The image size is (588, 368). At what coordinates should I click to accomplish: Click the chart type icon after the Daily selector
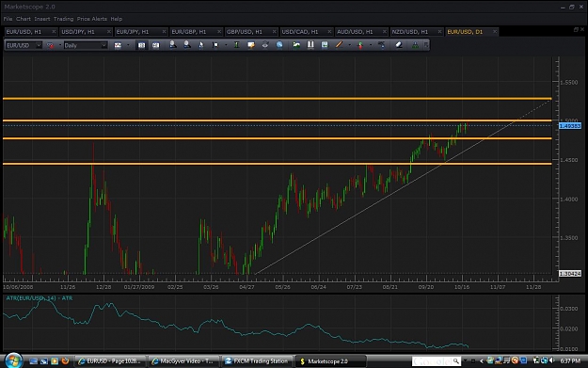click(x=118, y=45)
